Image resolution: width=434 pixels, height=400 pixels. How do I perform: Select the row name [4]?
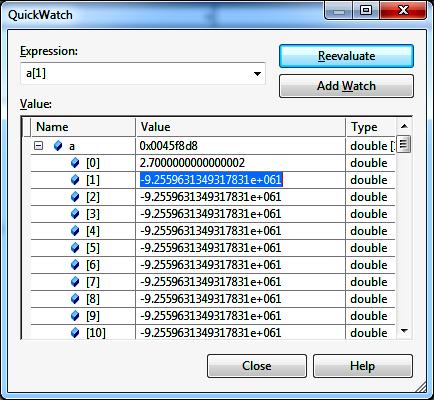pyautogui.click(x=93, y=231)
